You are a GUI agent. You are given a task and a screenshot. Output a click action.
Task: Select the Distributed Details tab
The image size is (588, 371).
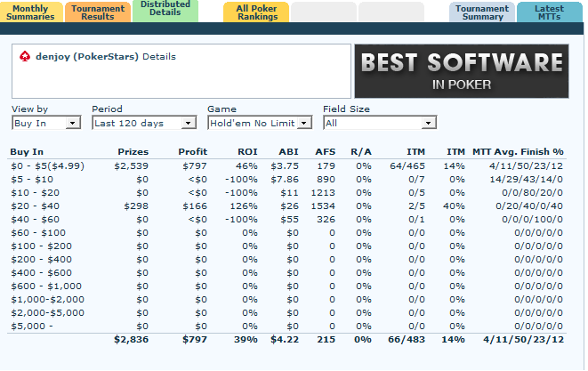166,11
